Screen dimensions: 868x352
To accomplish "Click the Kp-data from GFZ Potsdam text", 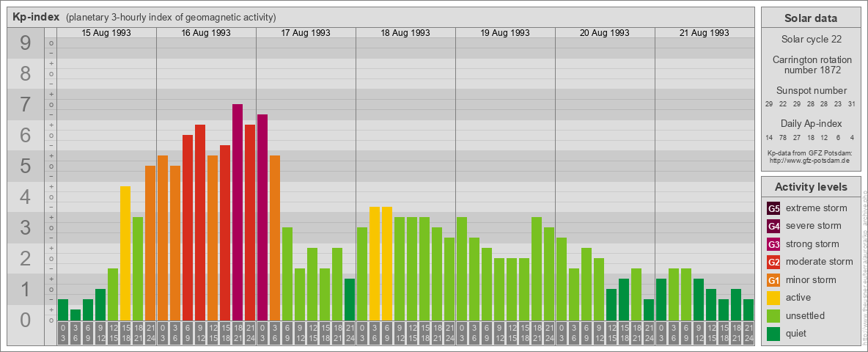I will pos(810,153).
